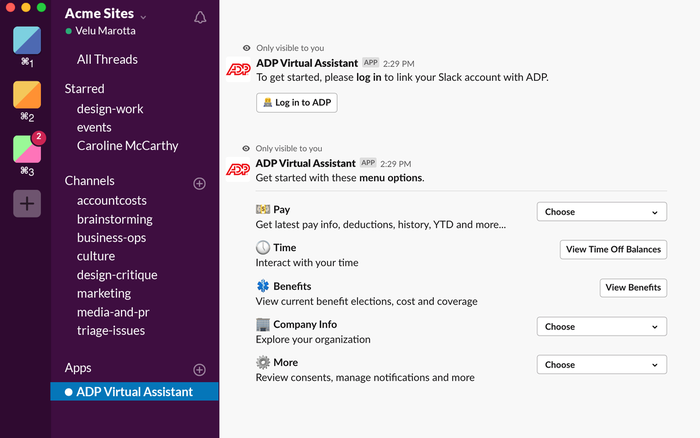Open Caroline McCarthy direct message
Image resolution: width=700 pixels, height=438 pixels.
tap(127, 146)
